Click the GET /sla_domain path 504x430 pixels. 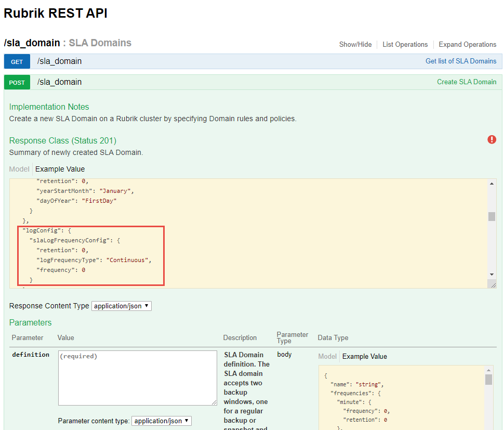pos(59,61)
